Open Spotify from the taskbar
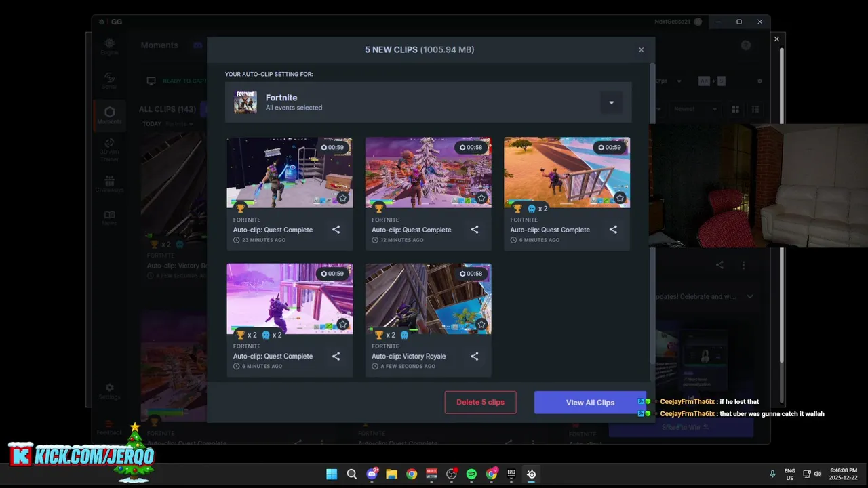The width and height of the screenshot is (868, 488). coord(471,474)
